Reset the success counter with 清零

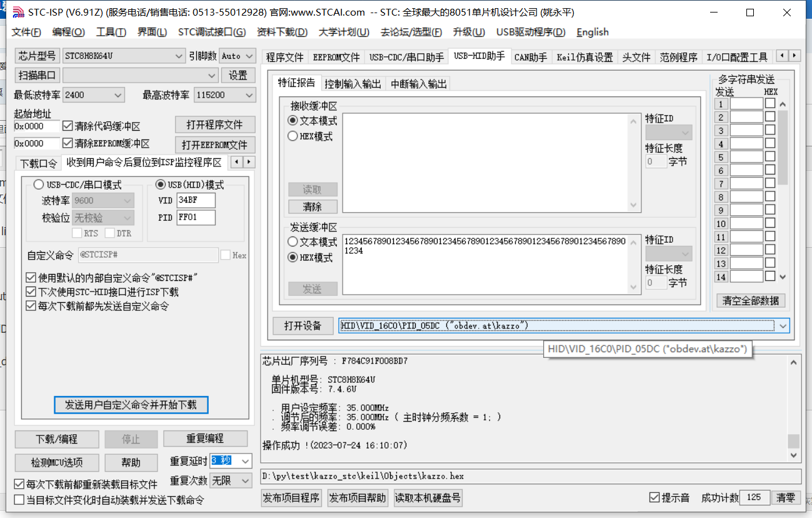(786, 498)
